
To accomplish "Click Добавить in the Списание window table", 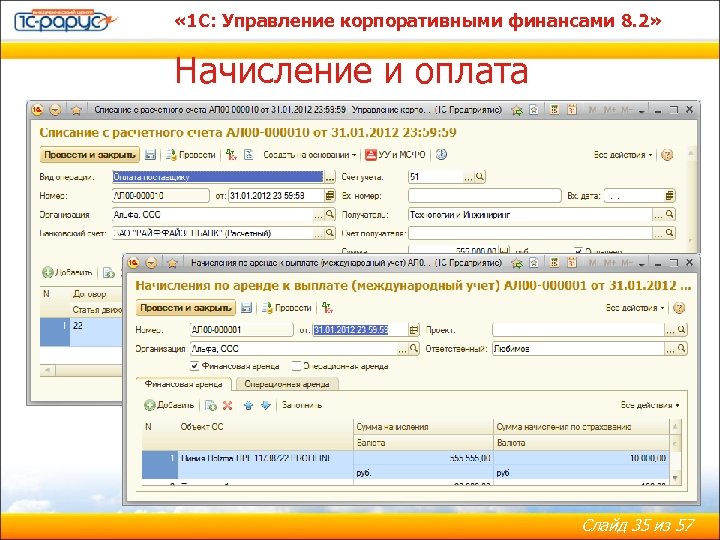I will point(67,273).
